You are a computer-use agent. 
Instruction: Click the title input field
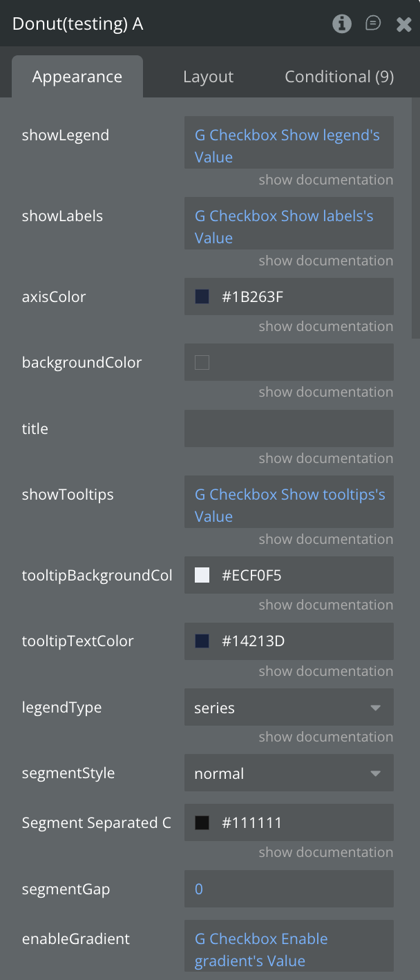[x=289, y=428]
